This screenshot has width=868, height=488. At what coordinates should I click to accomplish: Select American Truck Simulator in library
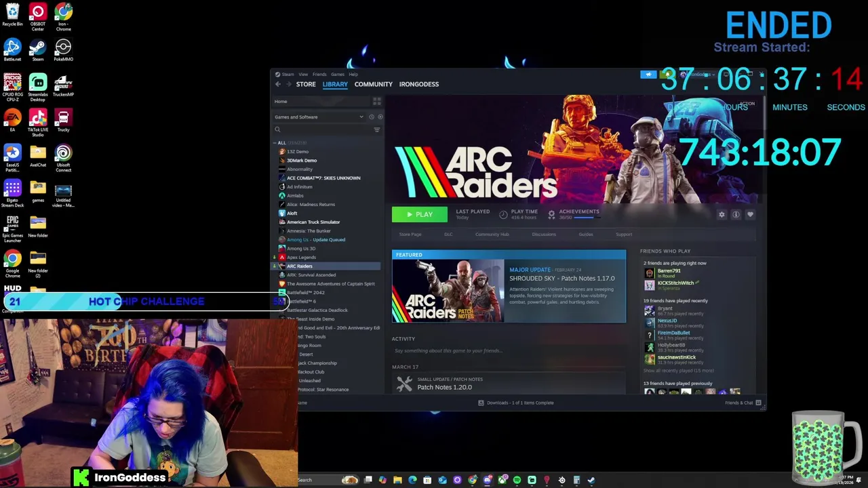pos(313,222)
